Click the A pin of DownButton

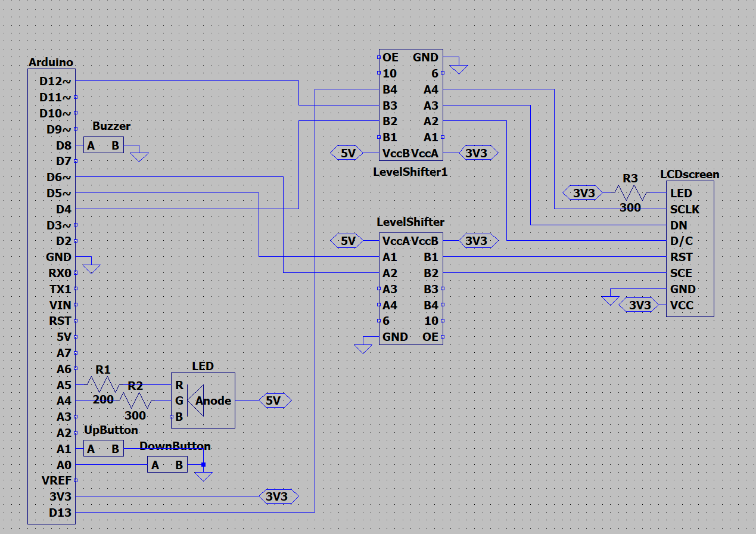click(155, 465)
